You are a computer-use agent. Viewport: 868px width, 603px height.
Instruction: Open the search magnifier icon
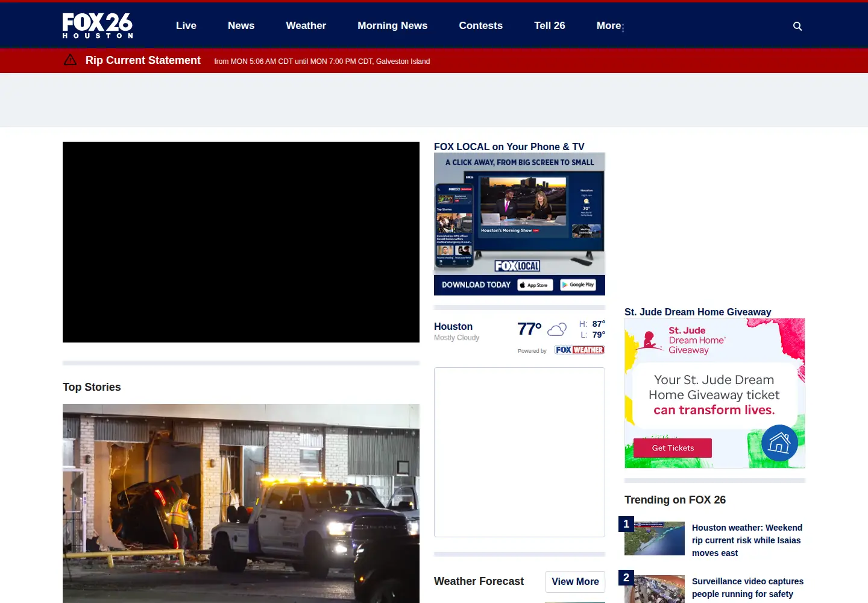797,26
